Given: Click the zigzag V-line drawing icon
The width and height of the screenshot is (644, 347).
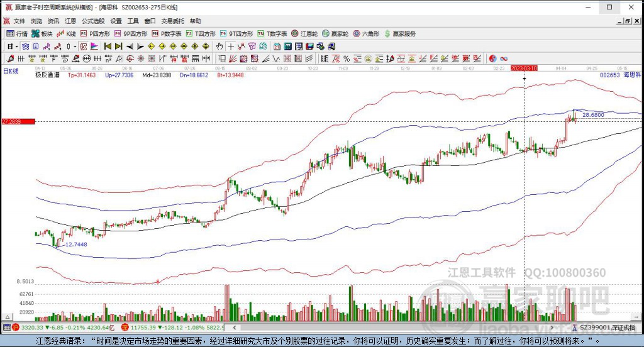Looking at the screenshot, I should [277, 58].
